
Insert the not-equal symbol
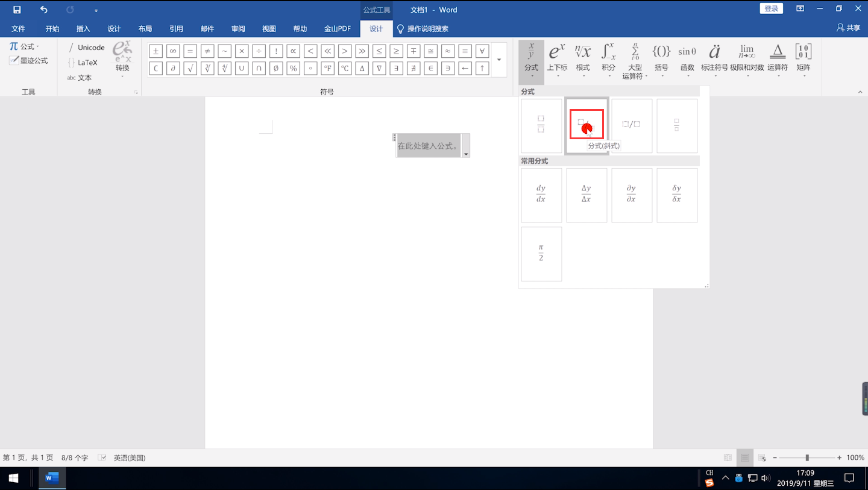(207, 51)
